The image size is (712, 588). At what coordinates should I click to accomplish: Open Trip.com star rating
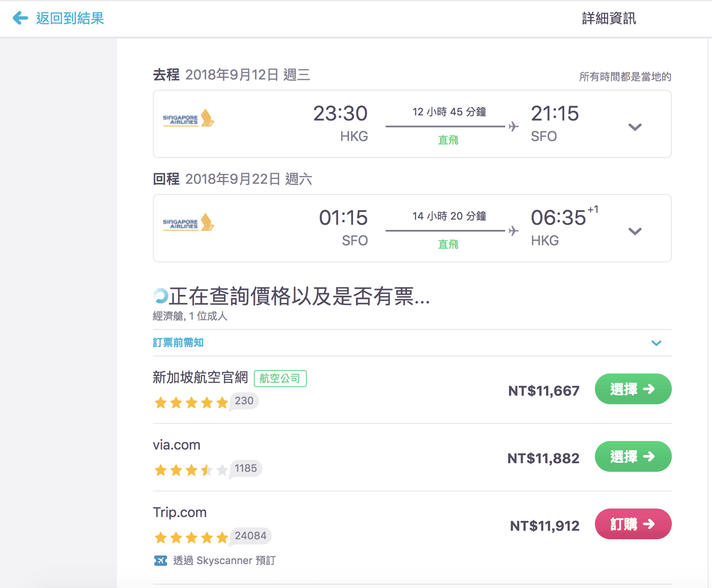[191, 538]
